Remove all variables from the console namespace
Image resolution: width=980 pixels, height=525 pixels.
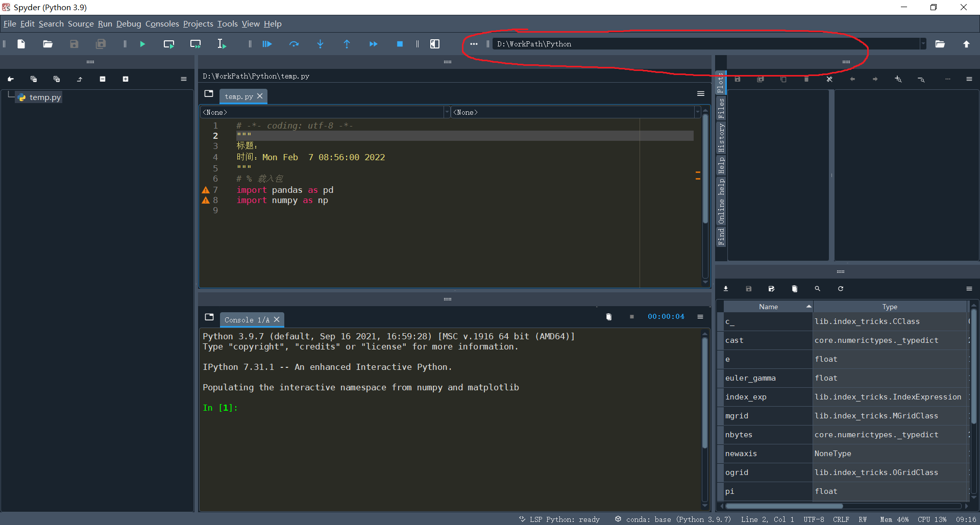(x=794, y=288)
